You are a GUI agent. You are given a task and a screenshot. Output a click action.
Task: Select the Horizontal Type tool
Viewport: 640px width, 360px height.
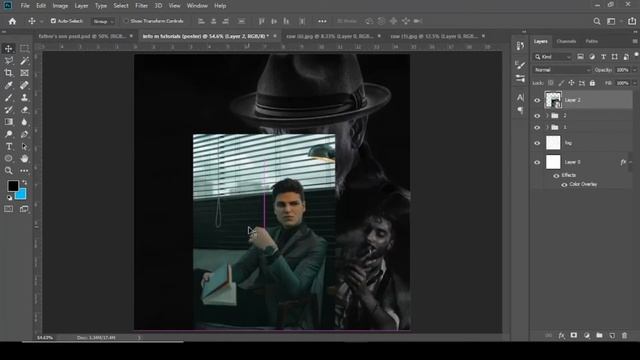click(9, 146)
